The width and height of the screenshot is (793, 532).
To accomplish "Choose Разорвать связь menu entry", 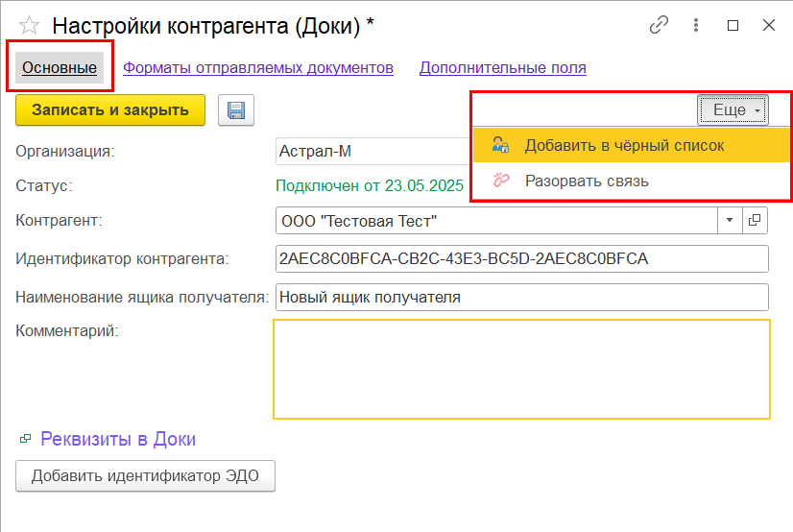I will 631,181.
